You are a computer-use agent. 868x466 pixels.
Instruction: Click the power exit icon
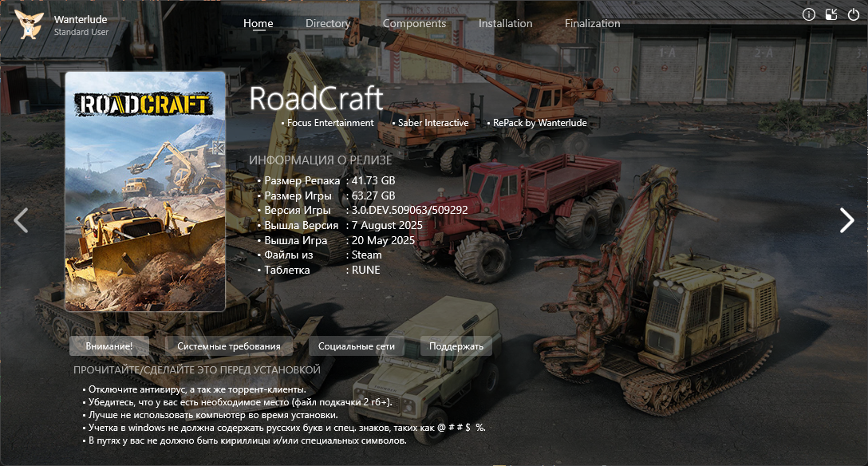coord(854,14)
